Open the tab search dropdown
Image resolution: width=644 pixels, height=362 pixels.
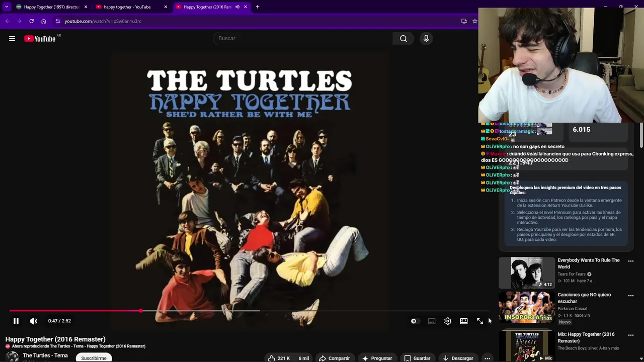(7, 7)
